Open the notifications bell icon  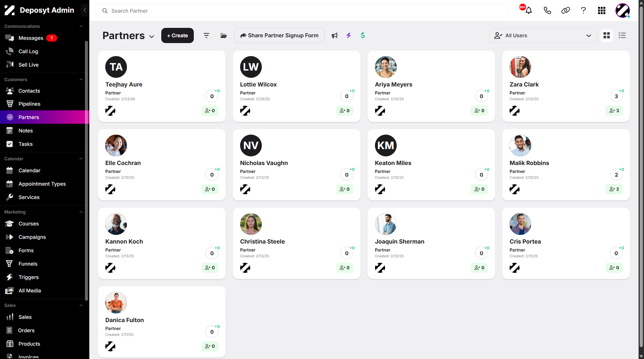pos(528,10)
